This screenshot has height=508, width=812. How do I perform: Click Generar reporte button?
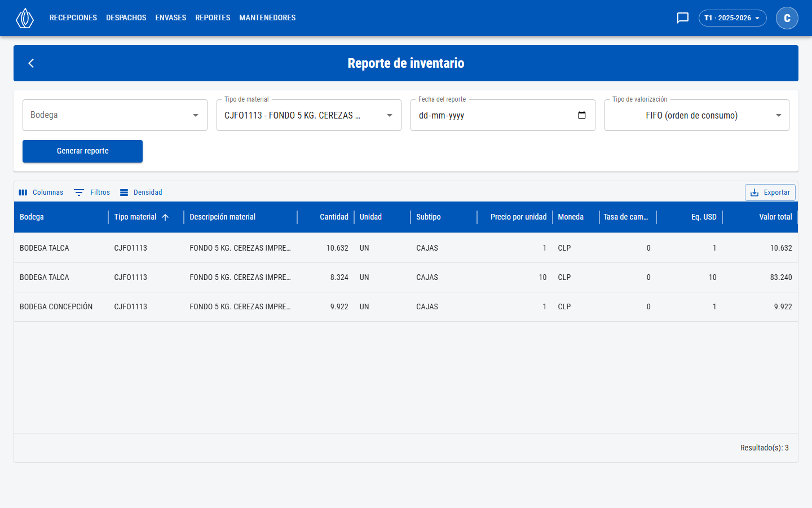coord(82,151)
